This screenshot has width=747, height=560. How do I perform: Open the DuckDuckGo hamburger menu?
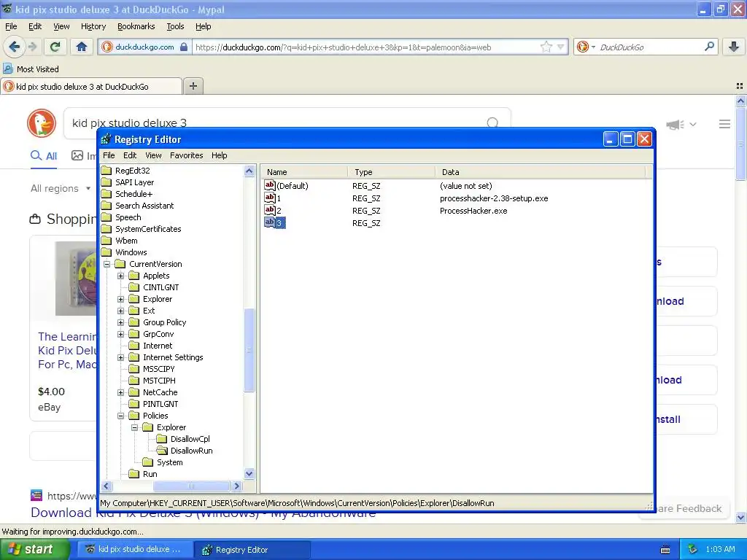724,124
